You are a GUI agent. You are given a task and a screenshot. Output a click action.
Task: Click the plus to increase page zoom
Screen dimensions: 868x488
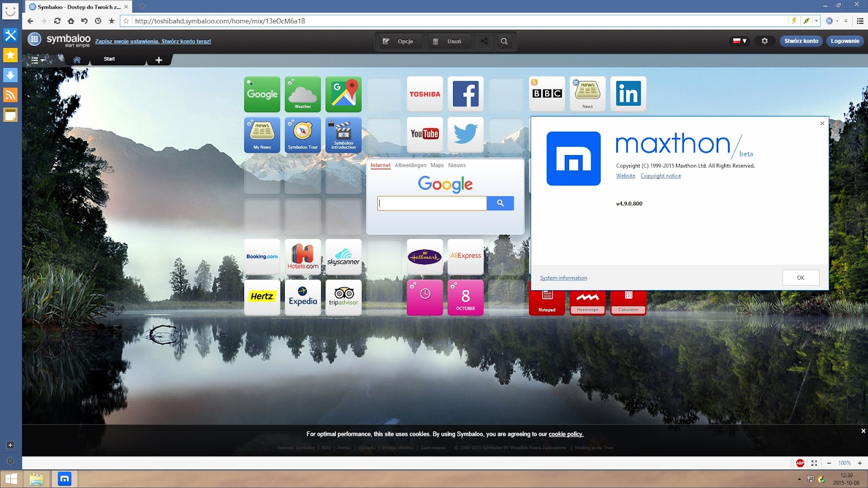click(x=860, y=463)
